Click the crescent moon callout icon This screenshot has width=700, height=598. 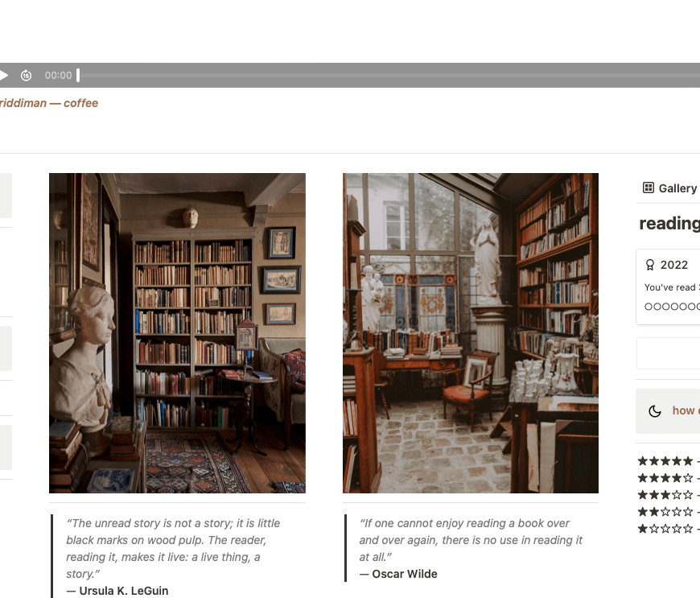pos(655,411)
